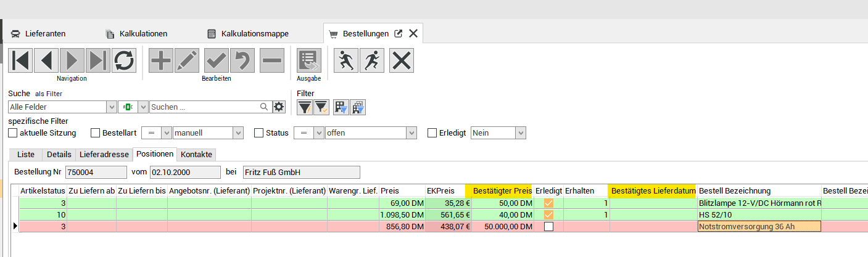The image size is (868, 257).
Task: Enable the aktuelle Sitzung checkbox
Action: (x=12, y=133)
